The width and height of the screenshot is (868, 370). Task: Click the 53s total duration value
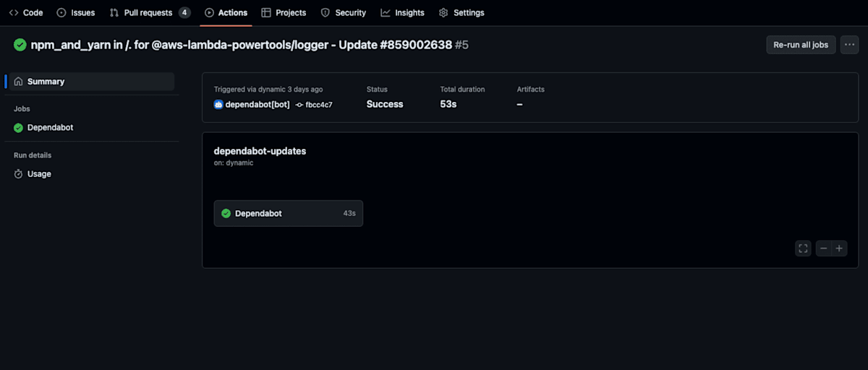pos(448,104)
